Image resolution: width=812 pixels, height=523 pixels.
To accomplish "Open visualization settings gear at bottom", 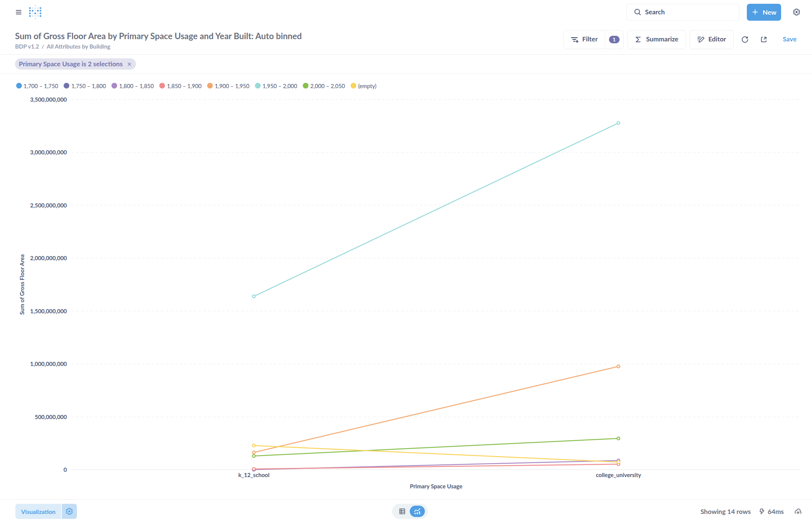I will 69,511.
